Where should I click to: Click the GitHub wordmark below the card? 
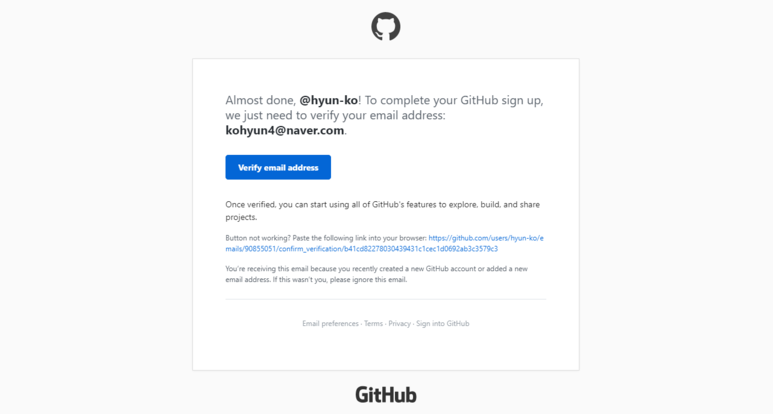coord(386,395)
